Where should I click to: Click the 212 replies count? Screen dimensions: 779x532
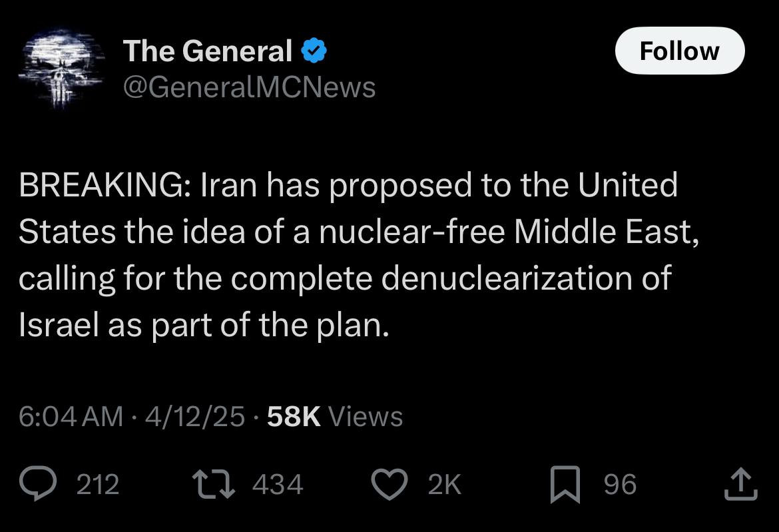98,485
